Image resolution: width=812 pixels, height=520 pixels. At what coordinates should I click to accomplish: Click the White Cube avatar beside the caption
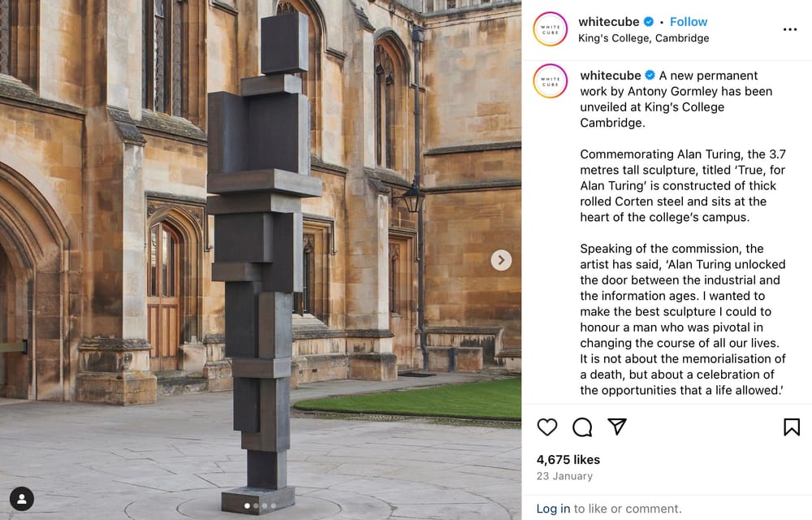pyautogui.click(x=550, y=81)
